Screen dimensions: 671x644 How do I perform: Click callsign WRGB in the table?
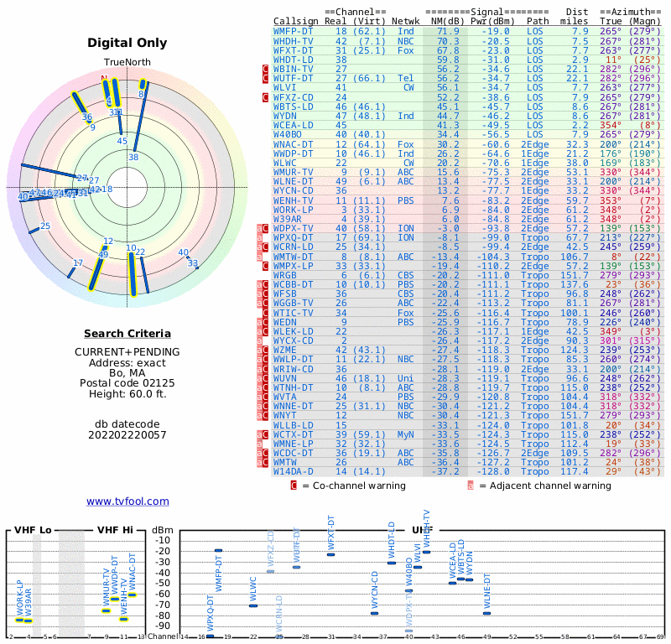point(284,275)
